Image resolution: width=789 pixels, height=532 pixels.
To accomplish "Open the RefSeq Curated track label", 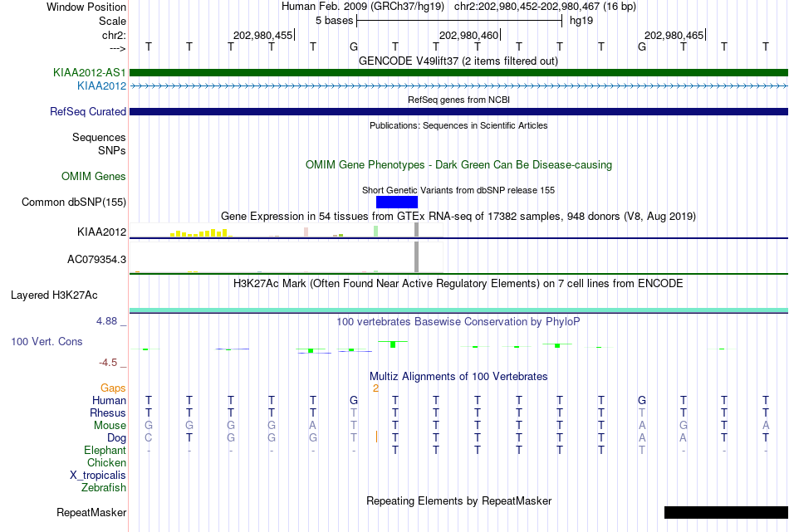I will click(88, 112).
